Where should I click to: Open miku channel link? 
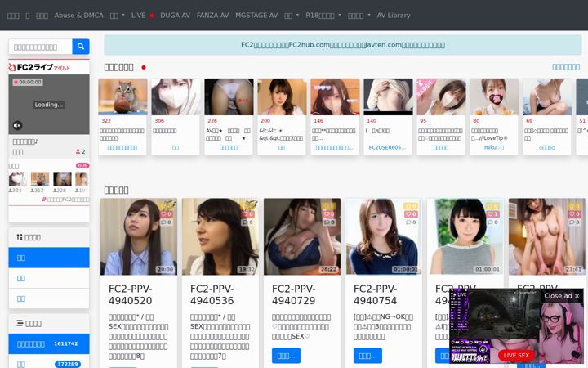pyautogui.click(x=494, y=147)
